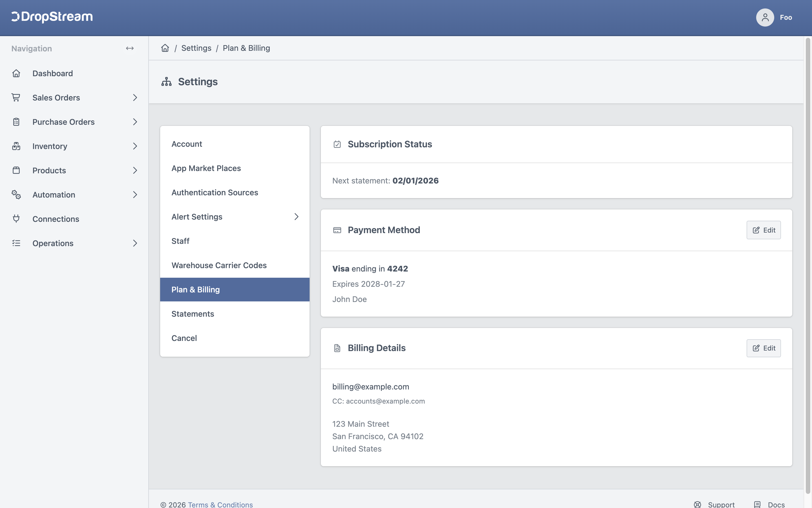
Task: Open Authentication Sources settings
Action: (x=235, y=192)
